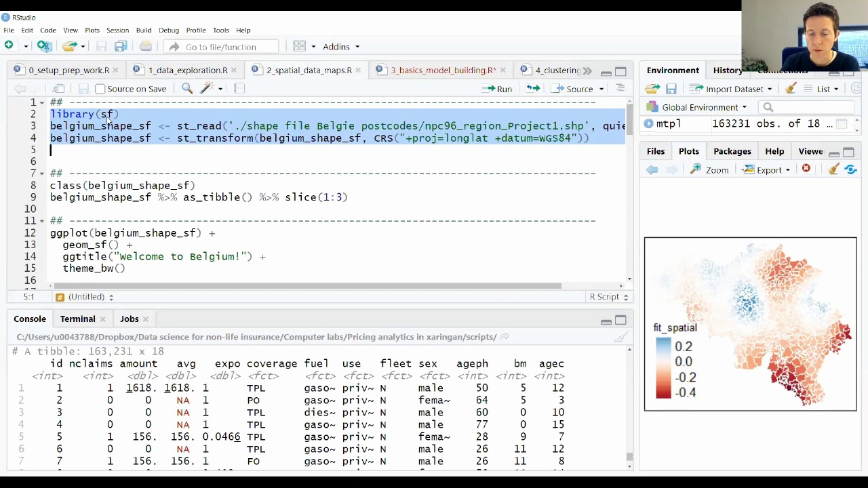868x488 pixels.
Task: Click the Print document icon
Action: 145,46
